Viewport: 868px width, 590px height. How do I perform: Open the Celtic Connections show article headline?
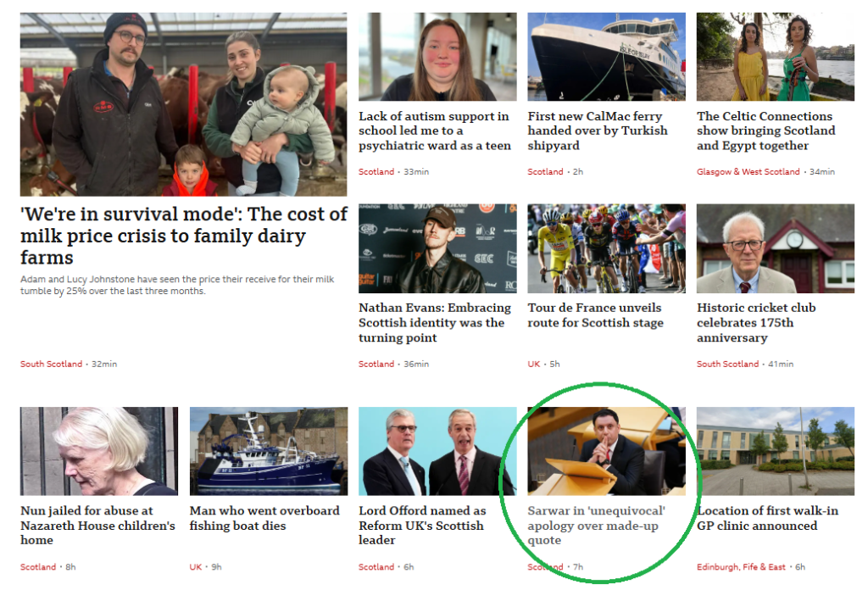tap(765, 131)
